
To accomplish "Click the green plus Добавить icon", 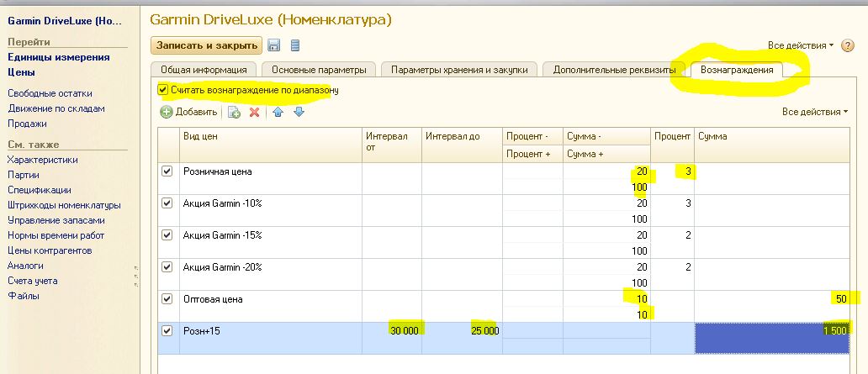I will [167, 112].
